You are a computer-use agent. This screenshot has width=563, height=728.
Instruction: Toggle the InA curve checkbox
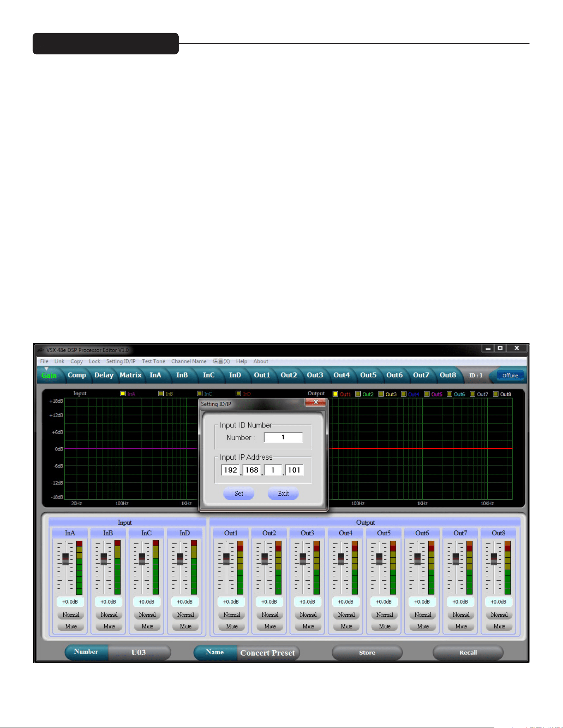tap(123, 394)
